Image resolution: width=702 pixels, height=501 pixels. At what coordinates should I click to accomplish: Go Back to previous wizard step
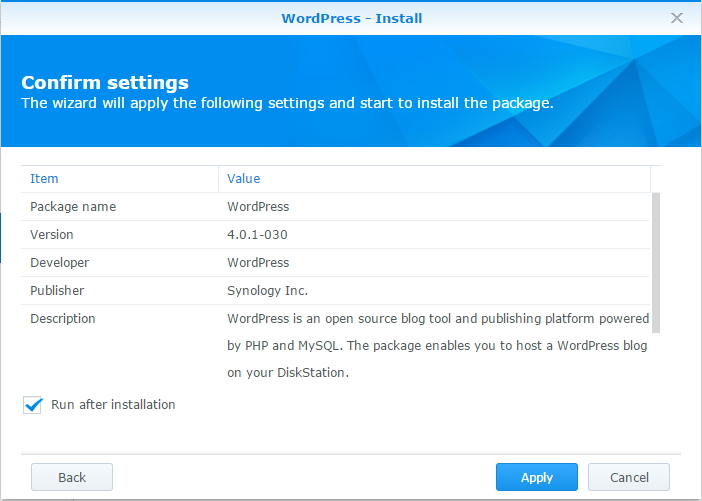click(x=72, y=477)
